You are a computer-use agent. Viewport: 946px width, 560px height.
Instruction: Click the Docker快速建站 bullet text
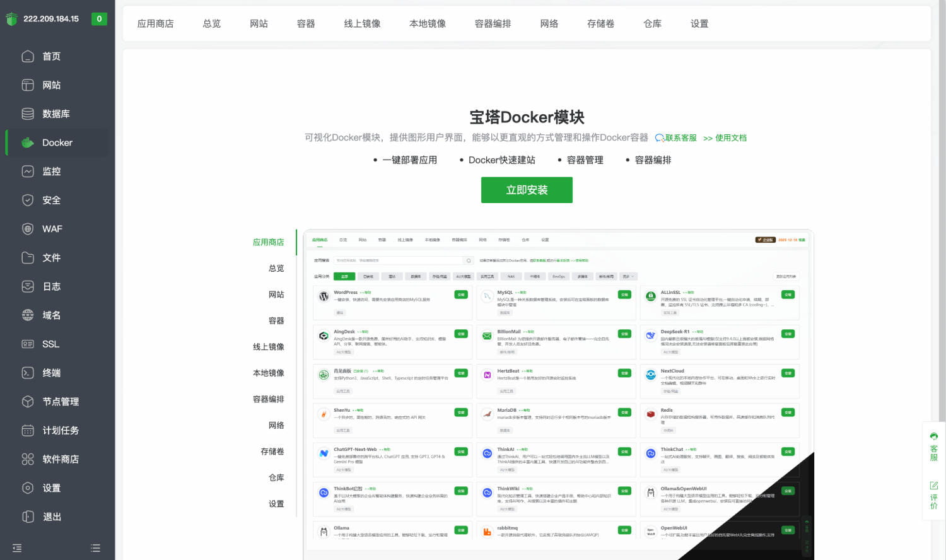tap(502, 160)
